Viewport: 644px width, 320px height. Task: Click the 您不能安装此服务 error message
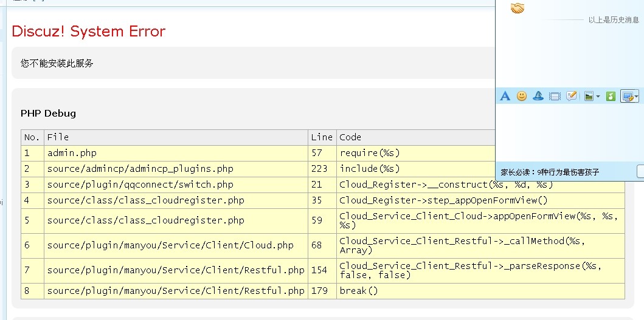click(x=57, y=63)
